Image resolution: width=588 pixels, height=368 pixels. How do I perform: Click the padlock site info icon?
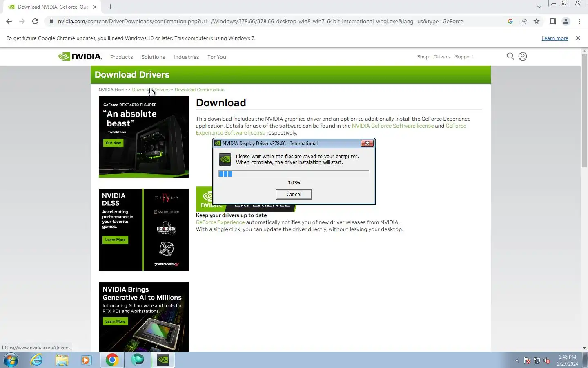[x=51, y=21]
